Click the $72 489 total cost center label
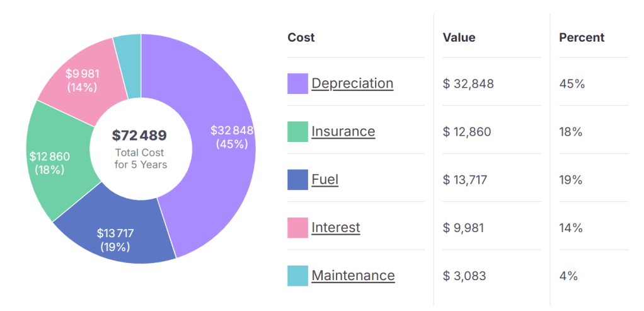644x311 pixels. coord(141,136)
